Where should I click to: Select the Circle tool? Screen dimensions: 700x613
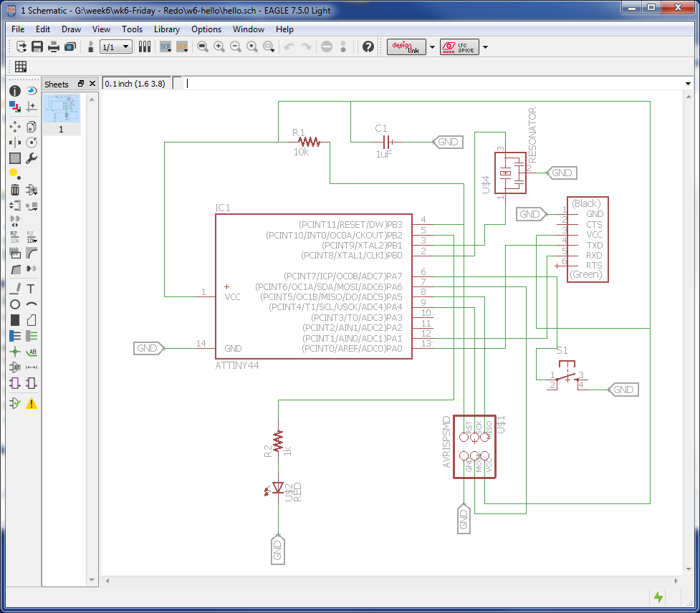[x=15, y=304]
